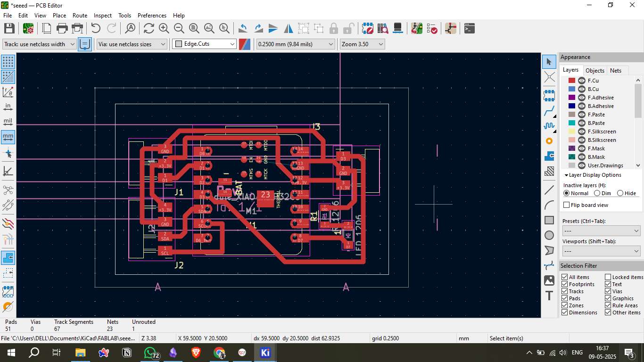Viewport: 644px width, 362px height.
Task: Open Track width netclass dropdown
Action: click(40, 44)
